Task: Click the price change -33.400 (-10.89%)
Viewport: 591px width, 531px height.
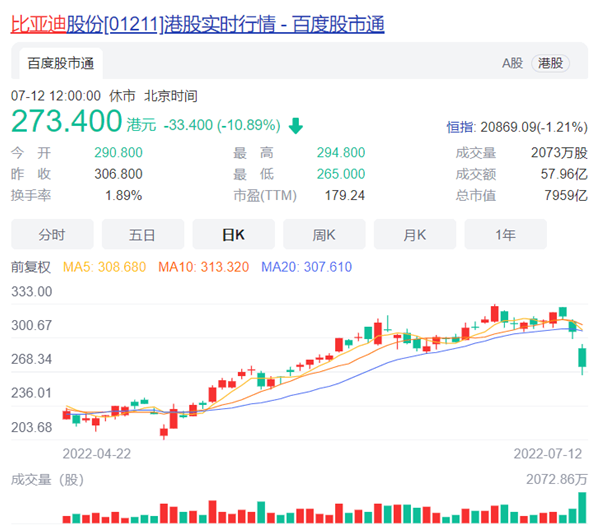Action: coord(222,125)
